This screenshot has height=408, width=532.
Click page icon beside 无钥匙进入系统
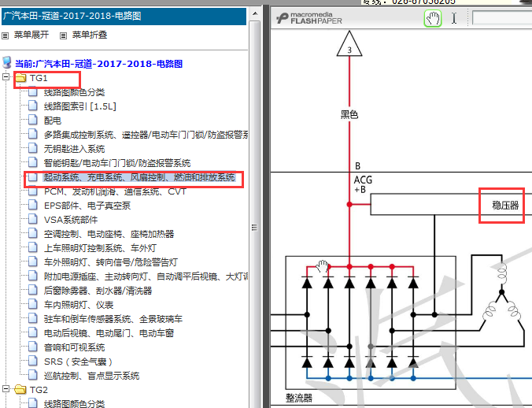[33, 148]
